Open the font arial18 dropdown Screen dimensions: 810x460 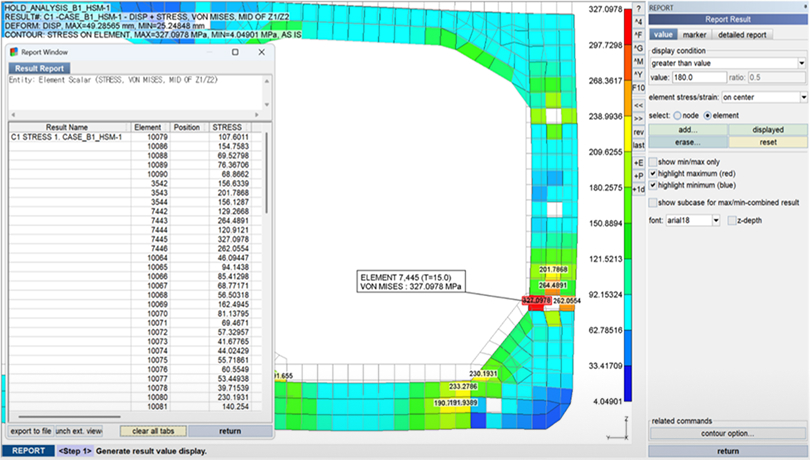[692, 220]
